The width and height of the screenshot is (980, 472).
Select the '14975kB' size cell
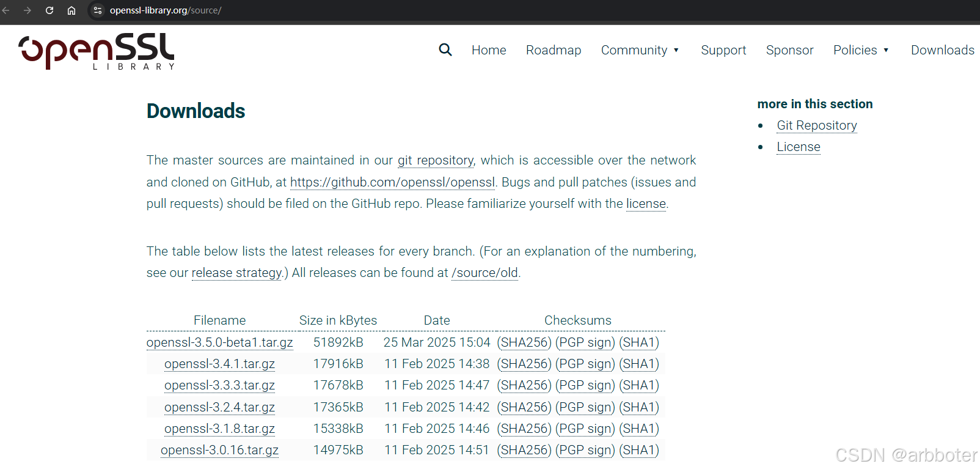pos(338,450)
